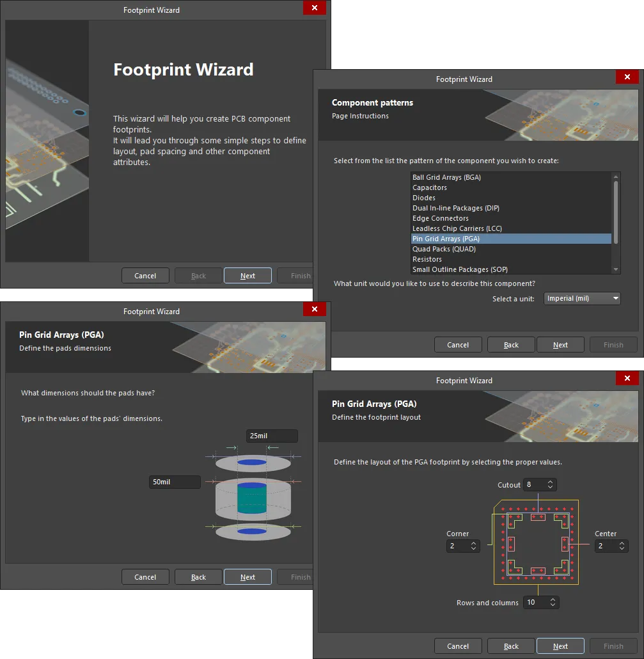644x659 pixels.
Task: Increase the Center value with up arrow
Action: pyautogui.click(x=622, y=543)
